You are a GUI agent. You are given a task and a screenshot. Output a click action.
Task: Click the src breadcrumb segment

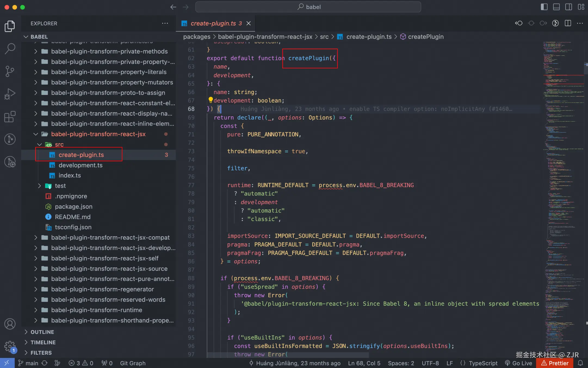(x=324, y=37)
